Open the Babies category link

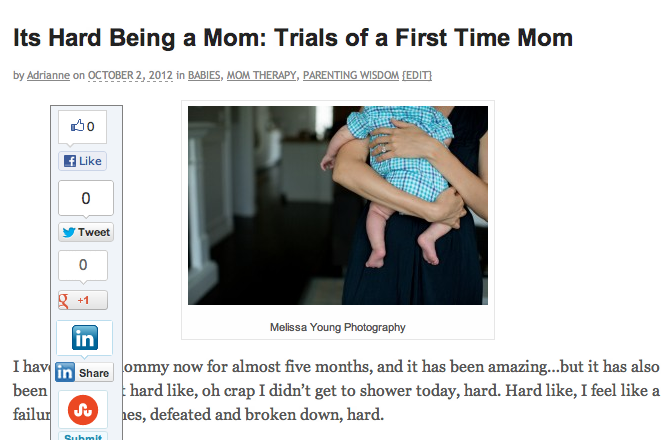(204, 75)
